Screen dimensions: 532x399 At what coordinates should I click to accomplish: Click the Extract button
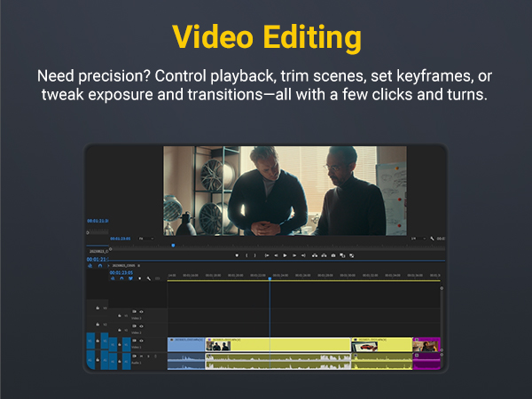click(324, 255)
